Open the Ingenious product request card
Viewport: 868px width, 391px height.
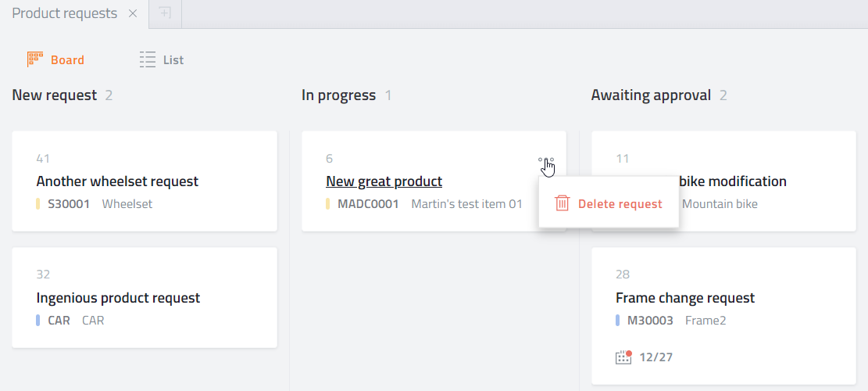tap(145, 297)
